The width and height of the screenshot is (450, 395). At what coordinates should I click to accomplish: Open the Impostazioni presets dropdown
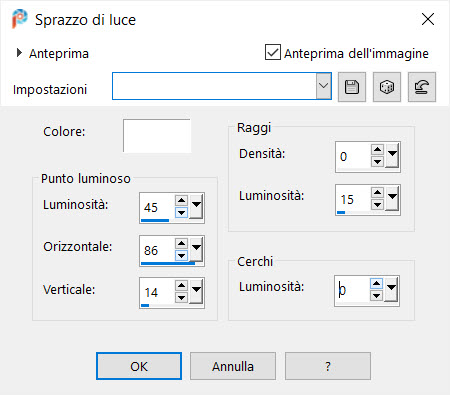323,86
